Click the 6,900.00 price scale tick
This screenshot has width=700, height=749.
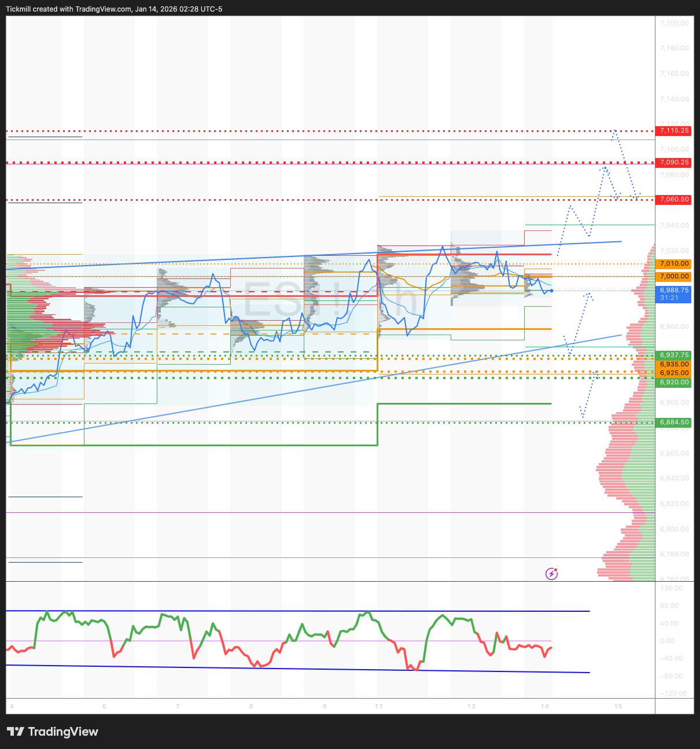point(674,403)
